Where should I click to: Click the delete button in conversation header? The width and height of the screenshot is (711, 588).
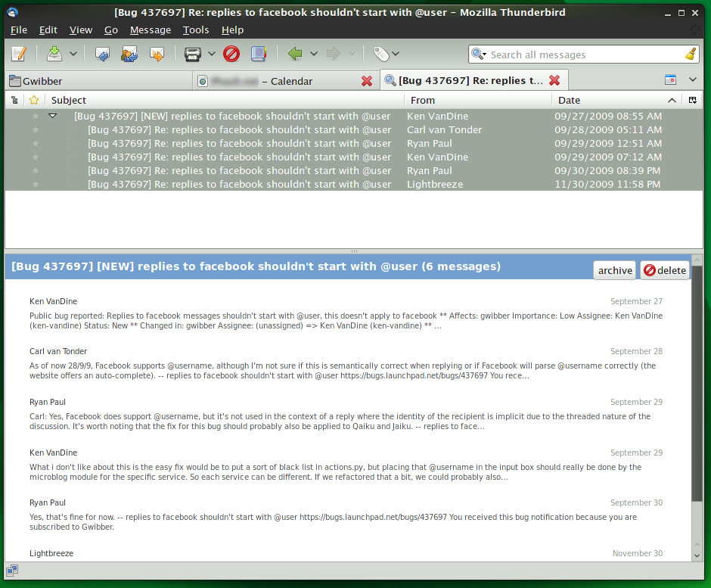click(x=665, y=270)
